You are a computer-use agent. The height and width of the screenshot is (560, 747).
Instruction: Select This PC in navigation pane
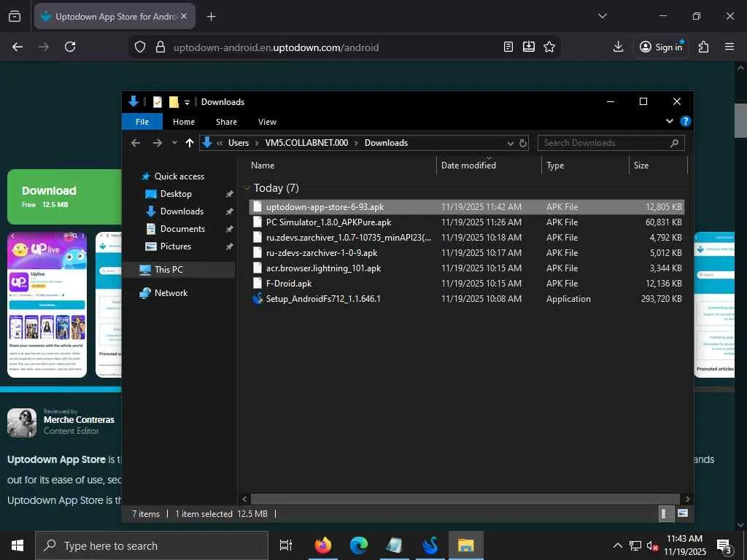[x=169, y=270]
